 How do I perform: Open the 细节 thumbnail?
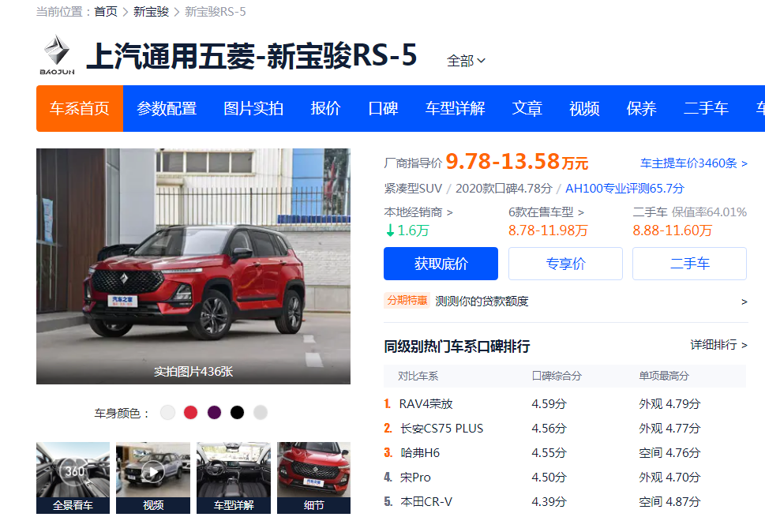(x=313, y=478)
